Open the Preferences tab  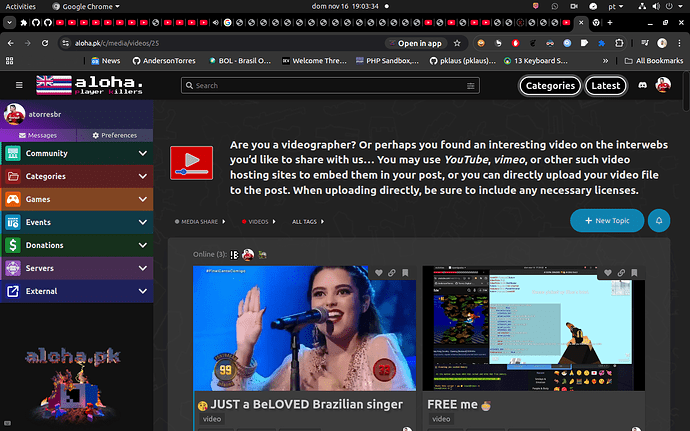(114, 134)
